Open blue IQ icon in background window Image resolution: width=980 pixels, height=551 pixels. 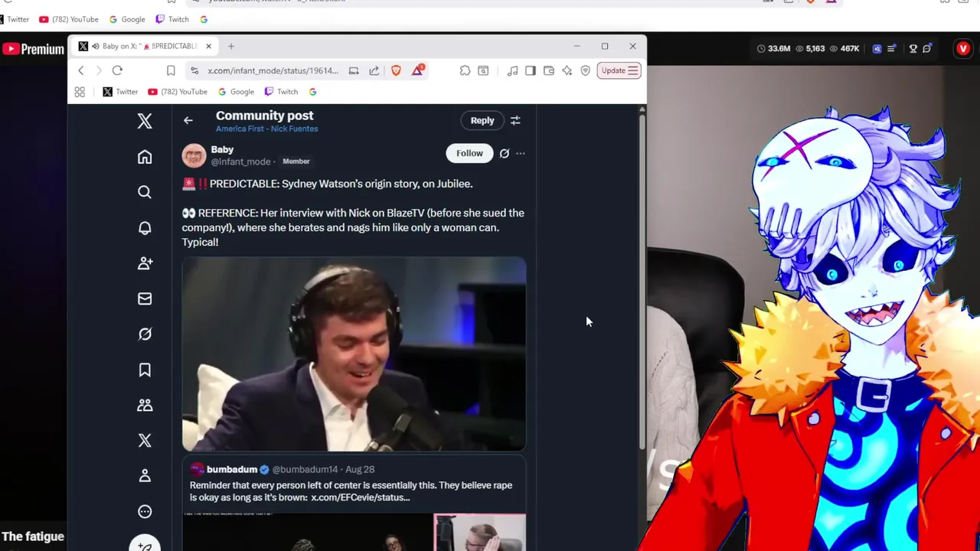coord(877,49)
